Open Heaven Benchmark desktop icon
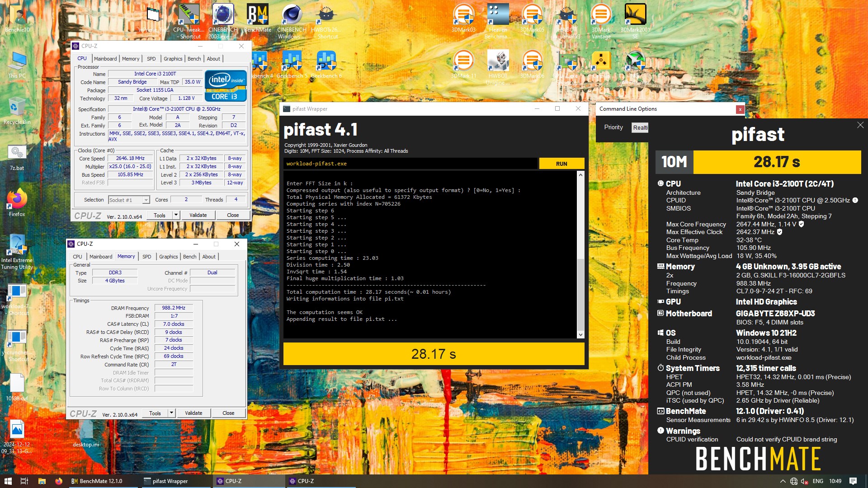Image resolution: width=868 pixels, height=488 pixels. click(x=498, y=21)
